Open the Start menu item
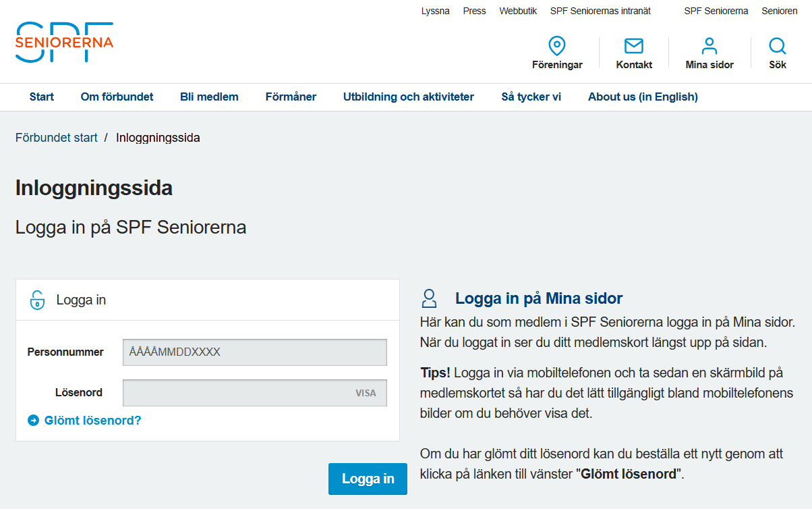The image size is (812, 509). [x=42, y=97]
